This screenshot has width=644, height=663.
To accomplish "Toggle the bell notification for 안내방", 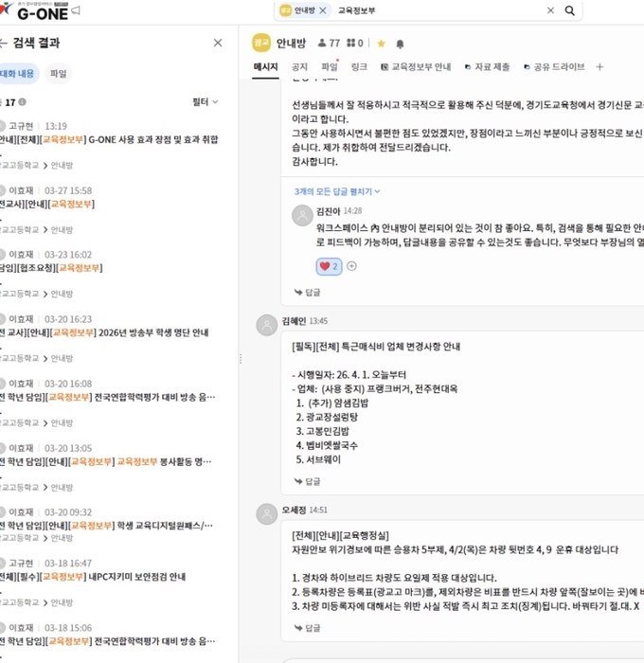I will (400, 44).
